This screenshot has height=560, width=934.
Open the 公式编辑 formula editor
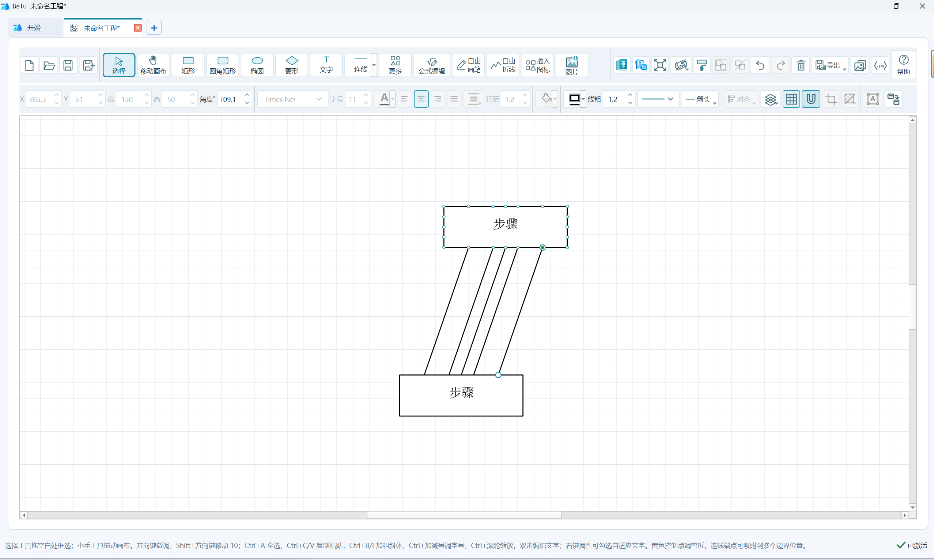(432, 65)
